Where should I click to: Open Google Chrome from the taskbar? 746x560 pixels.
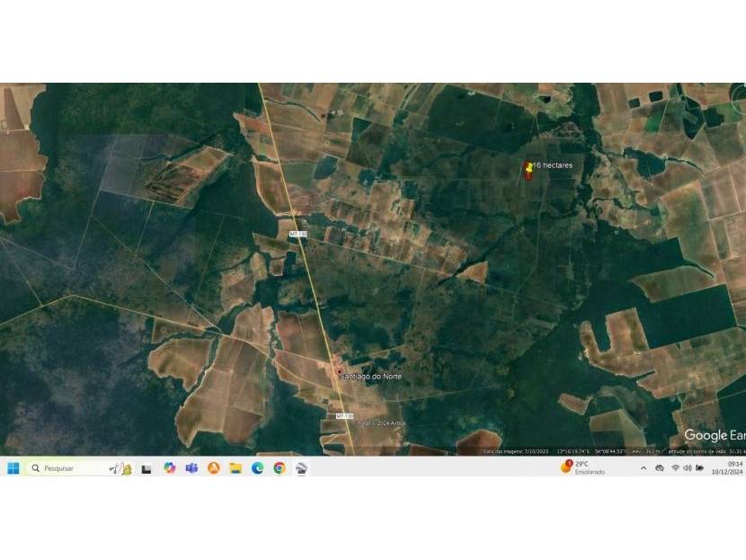[x=280, y=468]
